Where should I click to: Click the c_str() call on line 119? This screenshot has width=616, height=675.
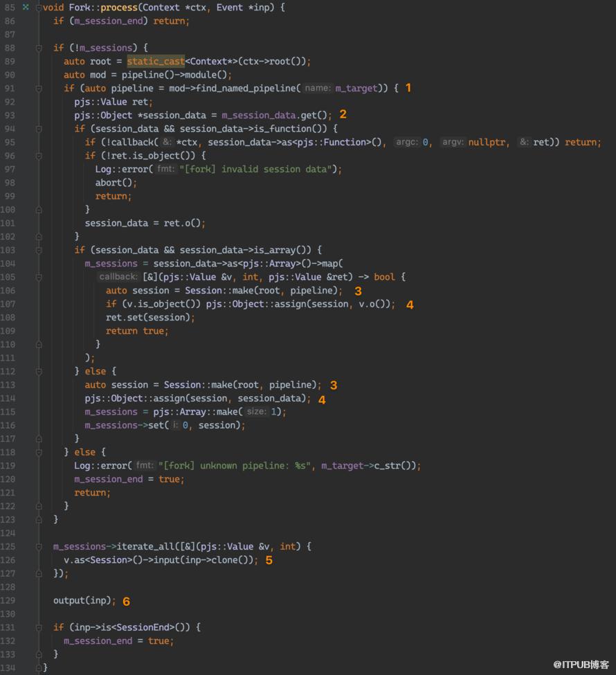coord(395,466)
